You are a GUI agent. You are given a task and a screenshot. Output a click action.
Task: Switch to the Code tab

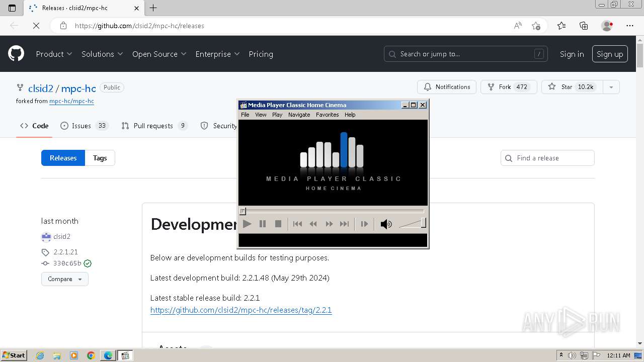(34, 126)
